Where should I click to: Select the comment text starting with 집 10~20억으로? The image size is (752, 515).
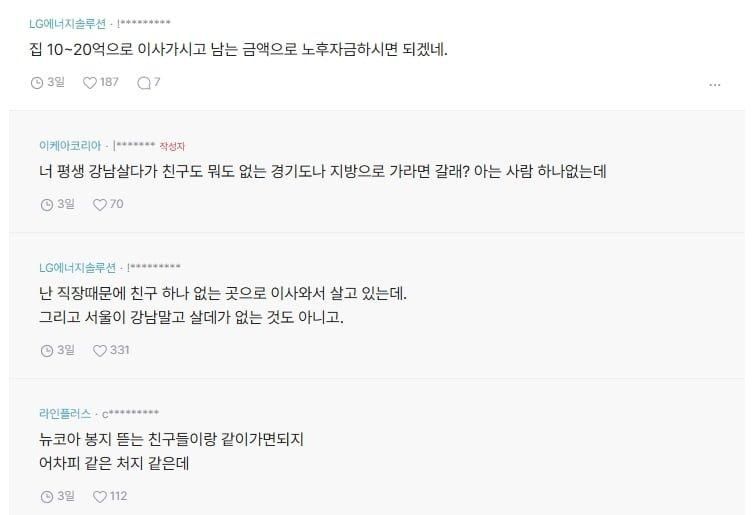[238, 49]
